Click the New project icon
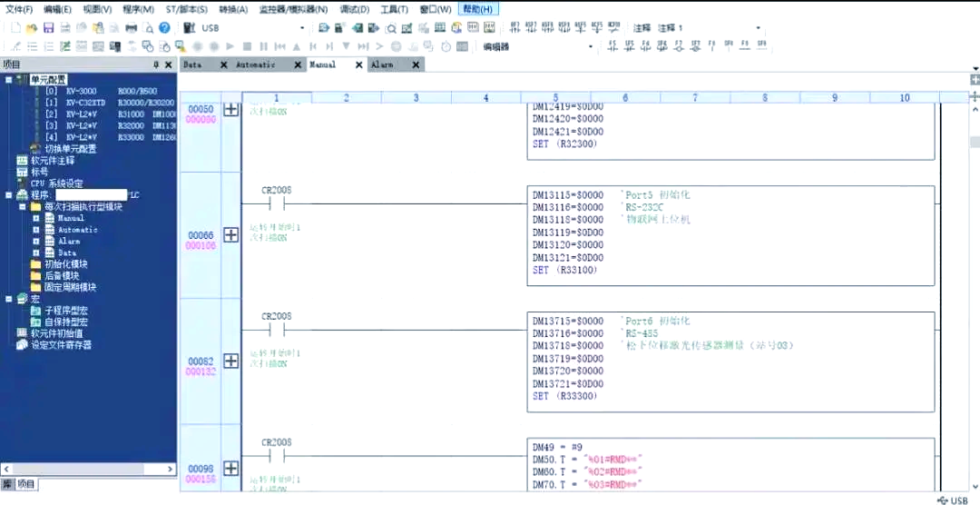Screen dimensions: 980x505 pyautogui.click(x=15, y=27)
